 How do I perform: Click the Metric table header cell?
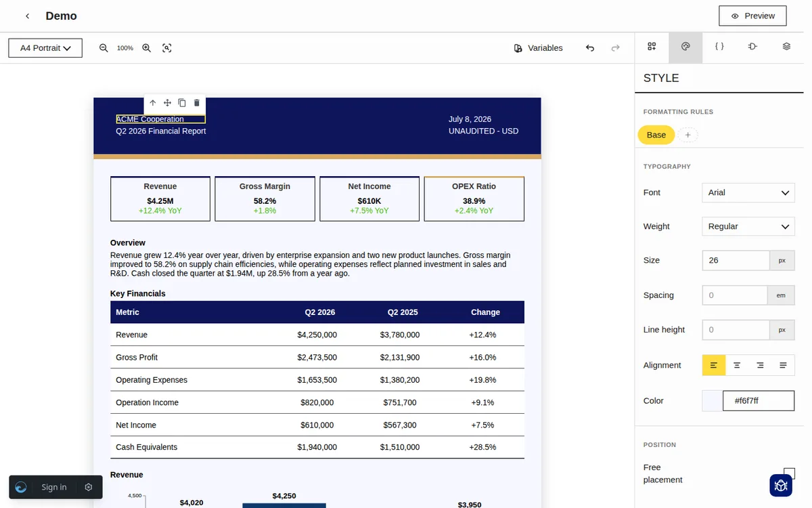pyautogui.click(x=127, y=312)
